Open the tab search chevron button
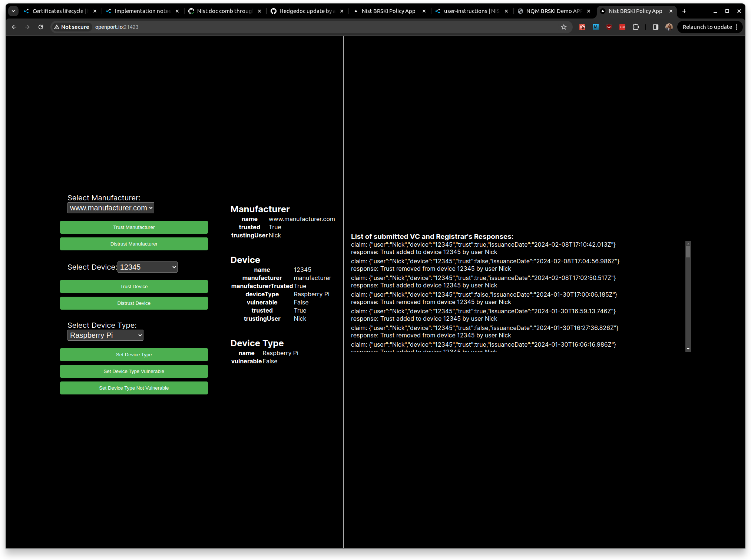The height and width of the screenshot is (560, 751). pos(13,11)
